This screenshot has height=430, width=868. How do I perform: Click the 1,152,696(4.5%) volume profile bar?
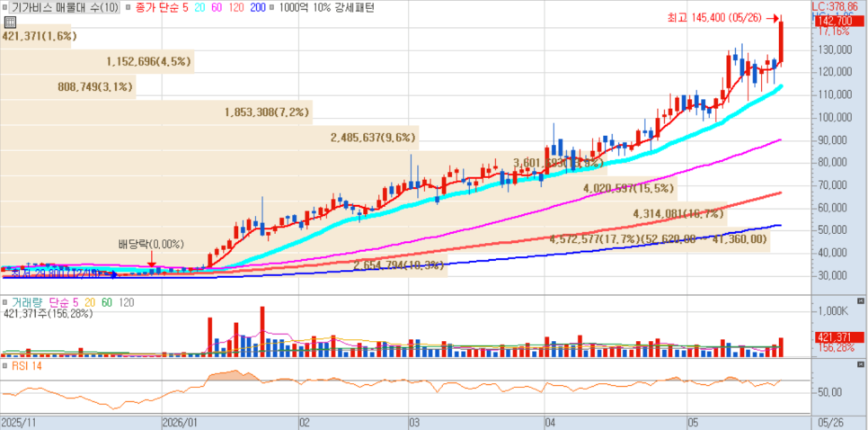click(x=97, y=61)
